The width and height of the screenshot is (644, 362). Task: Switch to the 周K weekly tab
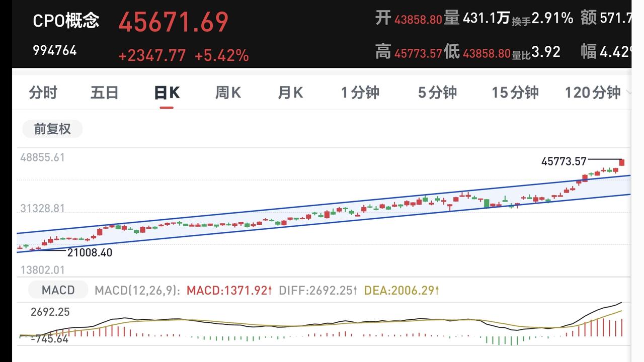tap(228, 93)
